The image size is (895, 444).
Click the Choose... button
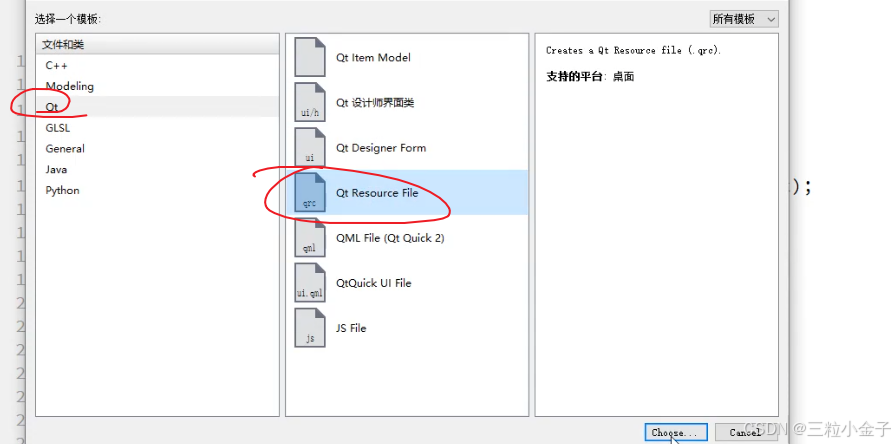point(676,433)
